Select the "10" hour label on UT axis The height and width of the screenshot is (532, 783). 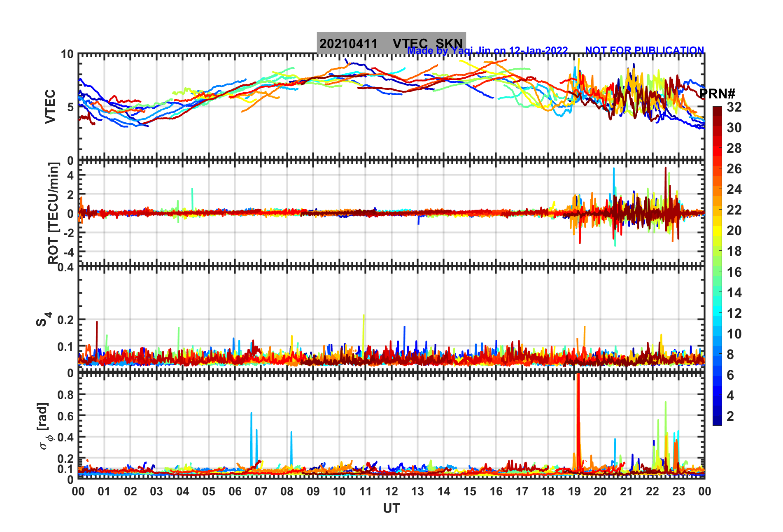[339, 491]
